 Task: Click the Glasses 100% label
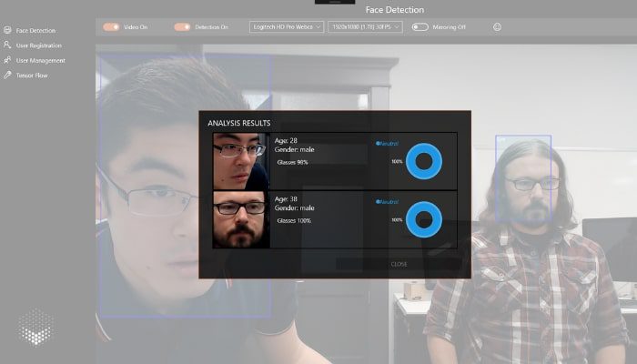[x=295, y=221]
